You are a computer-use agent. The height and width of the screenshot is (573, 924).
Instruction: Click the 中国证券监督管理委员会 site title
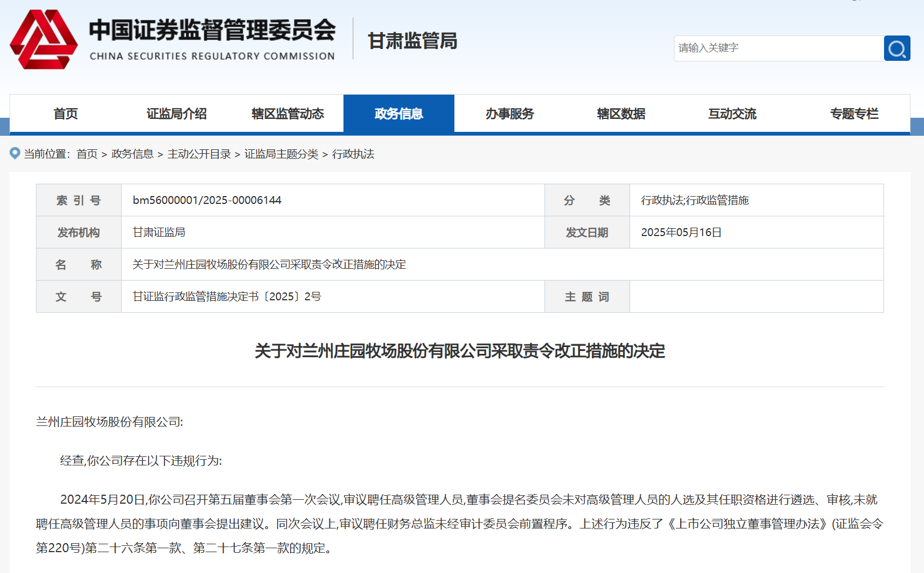point(212,30)
